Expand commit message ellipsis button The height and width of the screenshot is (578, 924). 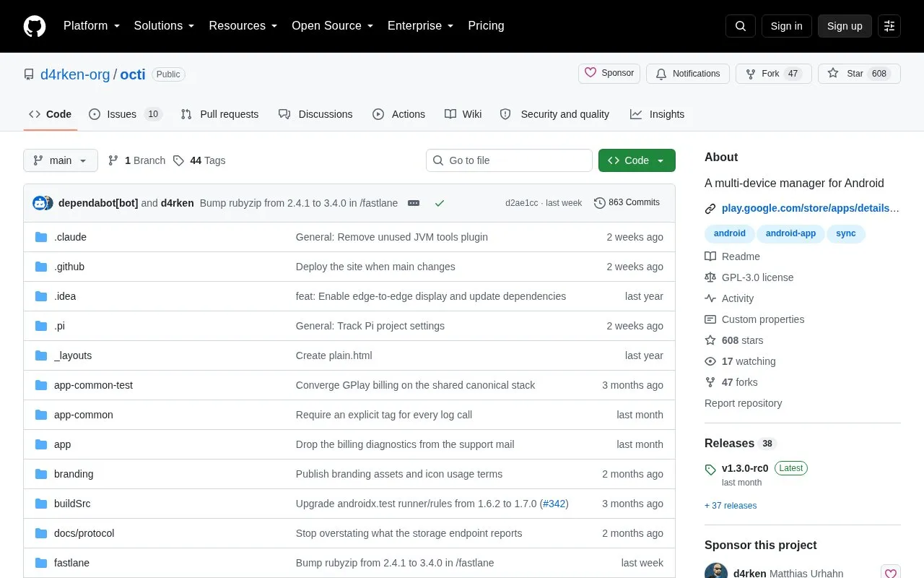(414, 203)
